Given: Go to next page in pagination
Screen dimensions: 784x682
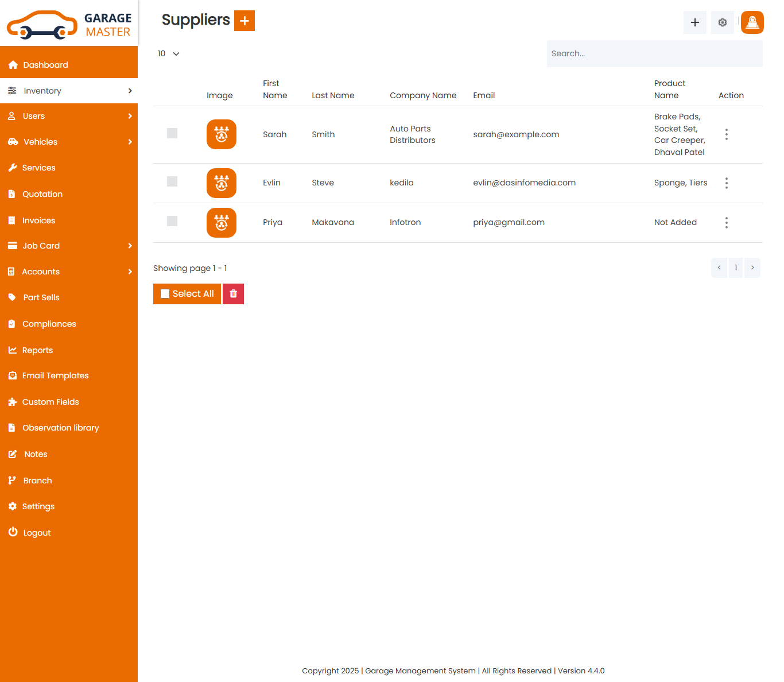Looking at the screenshot, I should pyautogui.click(x=752, y=268).
